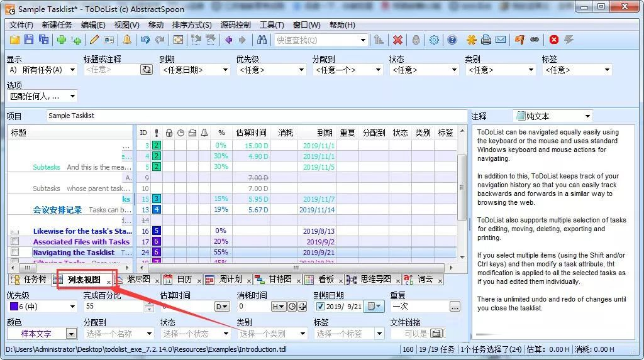Add a new task with green plus icon

61,40
